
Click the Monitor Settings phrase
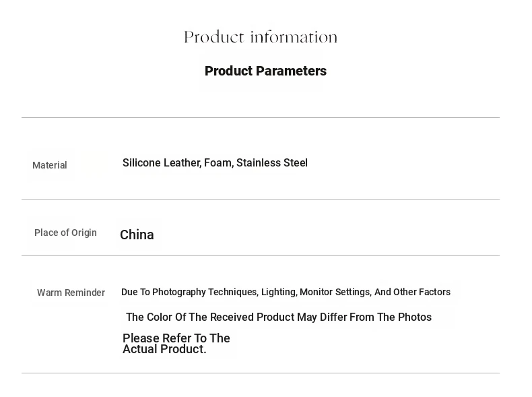click(x=335, y=292)
